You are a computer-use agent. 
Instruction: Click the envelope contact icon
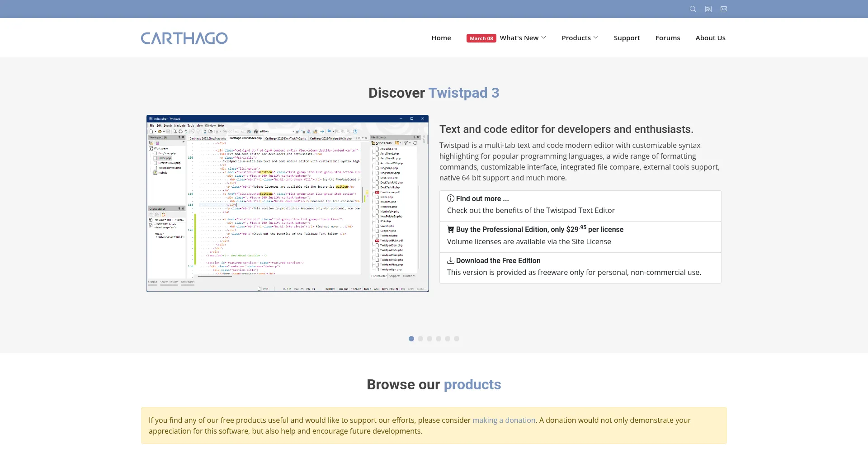(x=724, y=9)
